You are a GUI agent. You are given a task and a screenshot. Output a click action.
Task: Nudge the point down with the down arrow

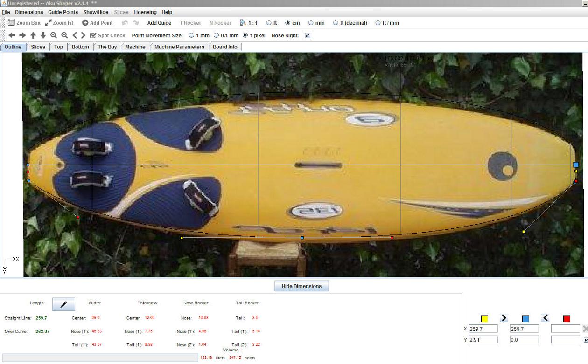pos(43,35)
